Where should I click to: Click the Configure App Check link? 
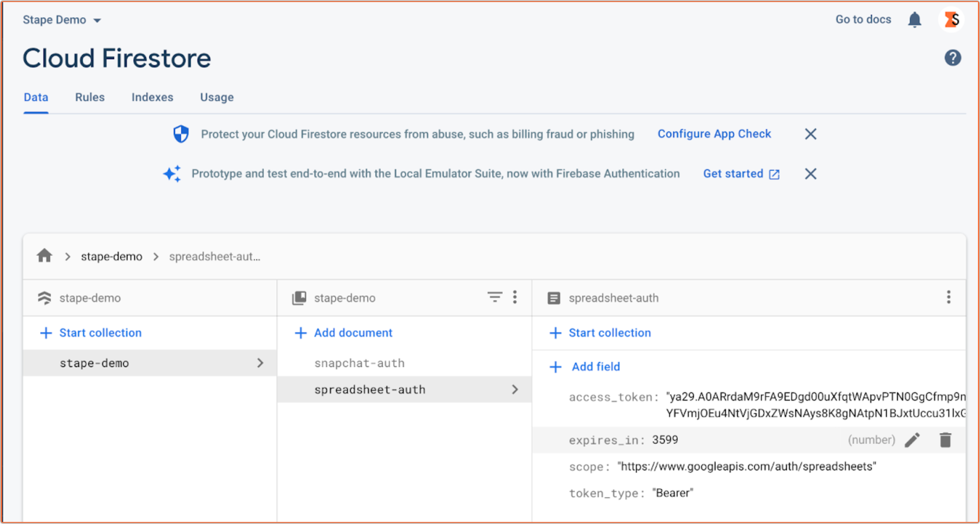(x=714, y=134)
